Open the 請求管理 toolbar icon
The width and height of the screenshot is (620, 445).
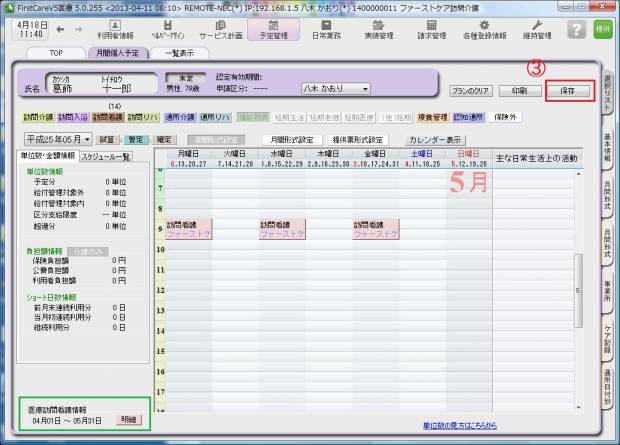[429, 28]
